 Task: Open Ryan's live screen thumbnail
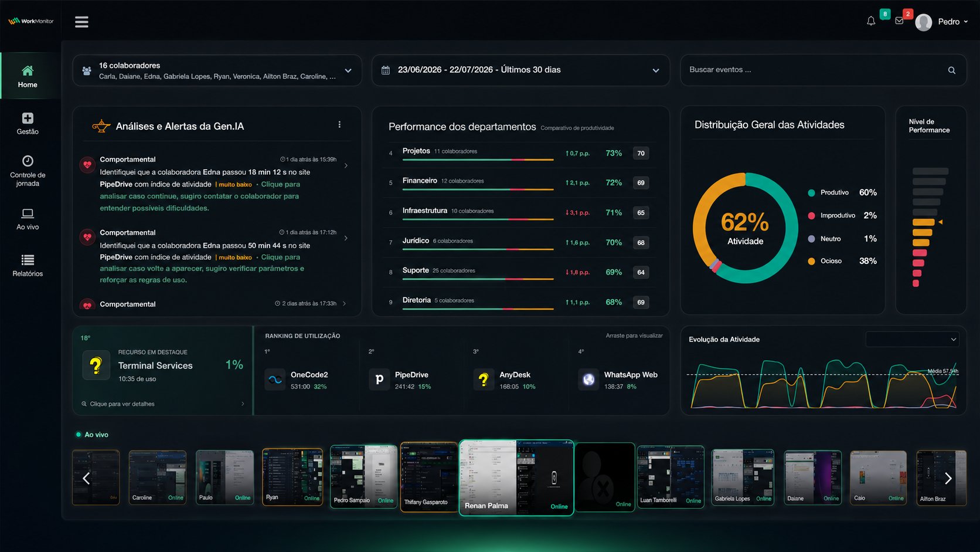[x=292, y=476]
